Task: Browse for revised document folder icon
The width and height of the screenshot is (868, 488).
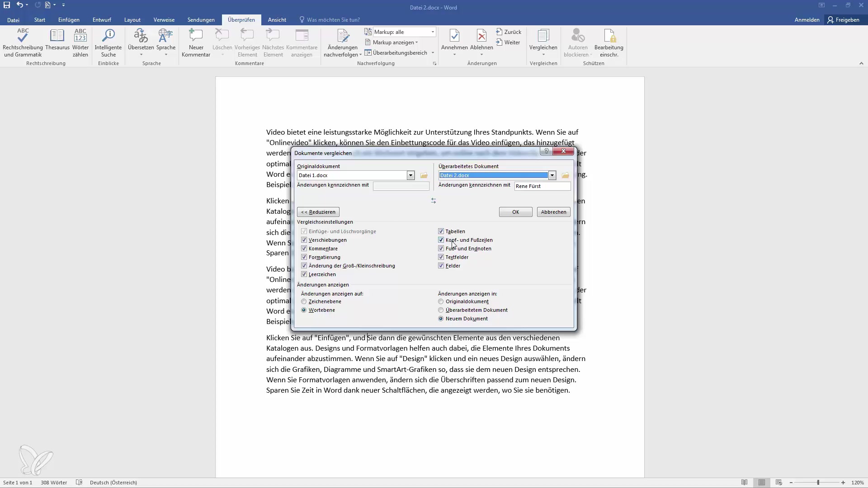Action: point(565,175)
